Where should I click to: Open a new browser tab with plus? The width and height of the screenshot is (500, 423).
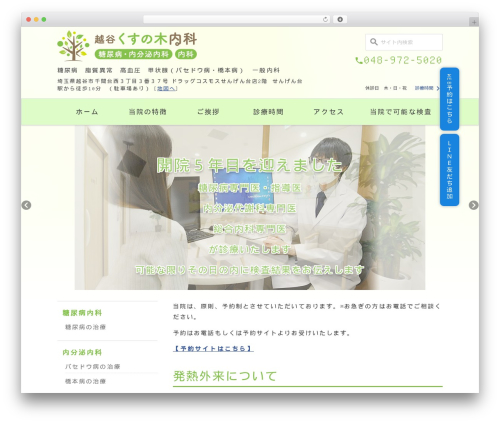pyautogui.click(x=474, y=22)
